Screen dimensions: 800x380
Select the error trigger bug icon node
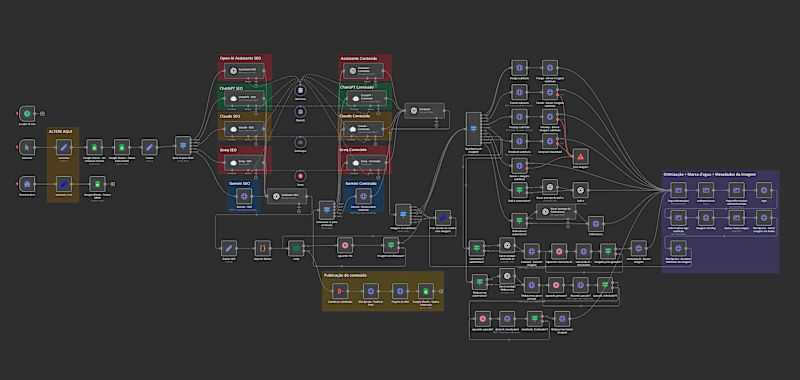click(x=27, y=184)
